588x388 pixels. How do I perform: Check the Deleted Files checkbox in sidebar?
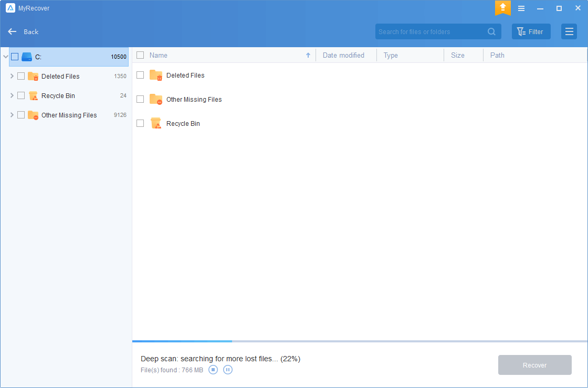tap(21, 76)
